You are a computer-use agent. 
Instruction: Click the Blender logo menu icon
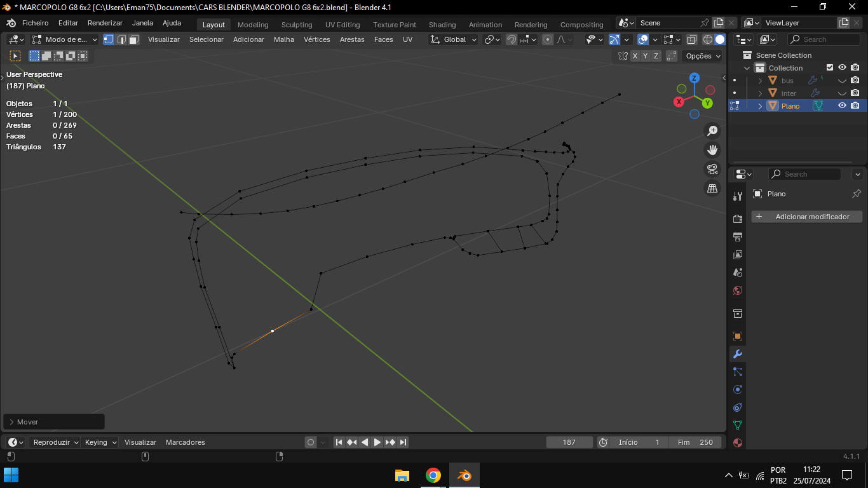(x=11, y=23)
